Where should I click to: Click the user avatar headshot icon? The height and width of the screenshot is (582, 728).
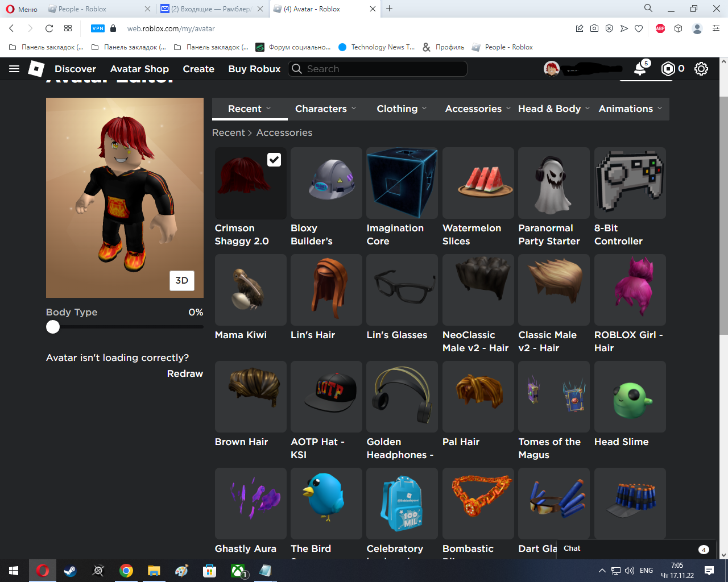551,69
